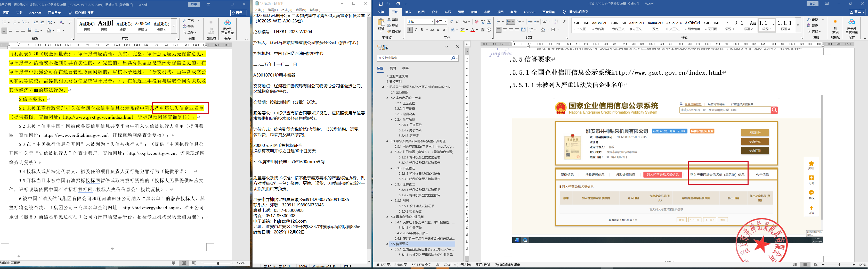Screen dimensions: 868x269
Task: Apply yellow text highlight color
Action: [463, 30]
